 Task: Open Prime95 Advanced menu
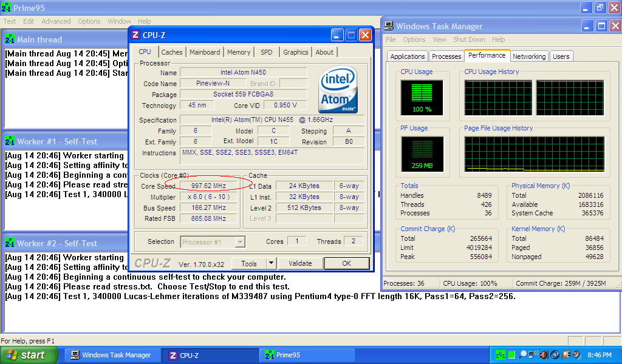click(x=56, y=21)
